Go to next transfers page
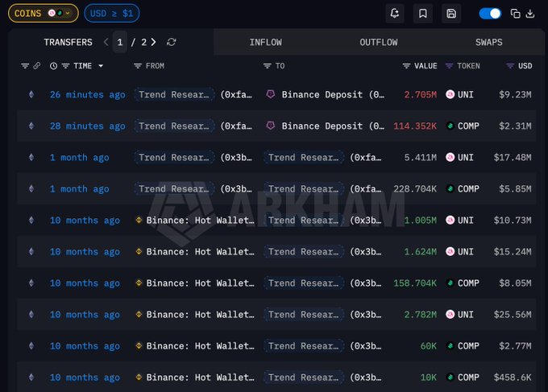This screenshot has height=392, width=548. click(x=153, y=42)
